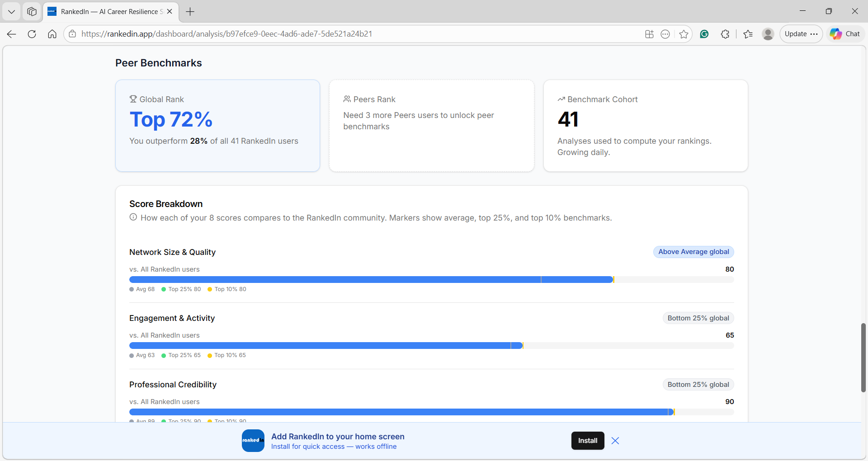Viewport: 868px width, 461px height.
Task: Click the Professional Credibility score value 90
Action: [x=730, y=402]
